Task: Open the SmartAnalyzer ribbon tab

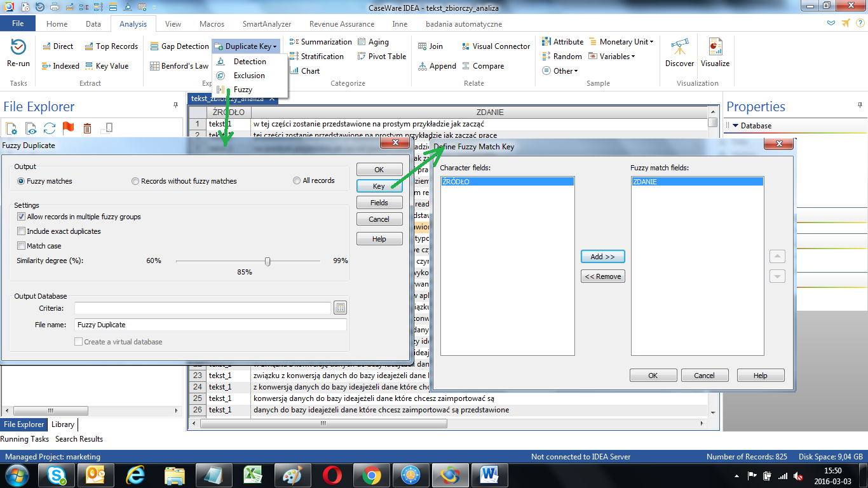Action: [267, 24]
